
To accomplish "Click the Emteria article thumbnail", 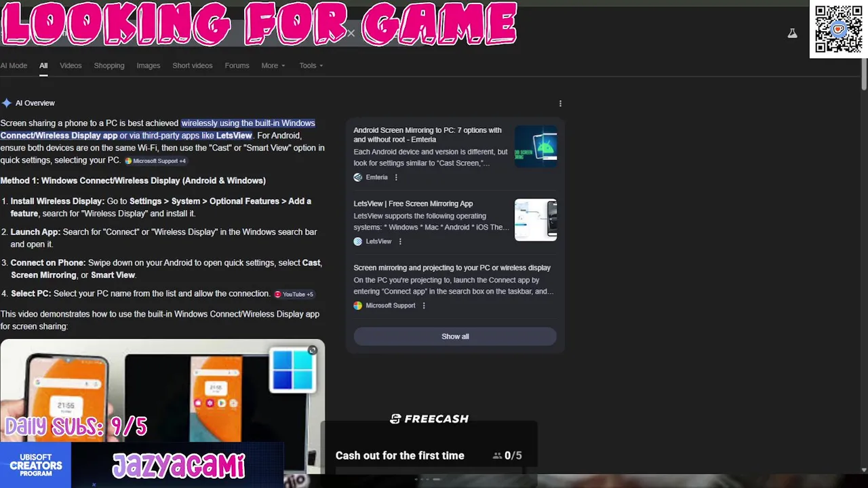I will click(536, 146).
